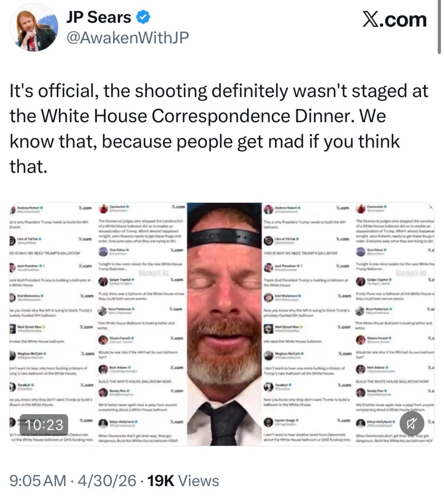Visit the @AwakenWithJP handle
This screenshot has width=444, height=504.
coord(127,38)
